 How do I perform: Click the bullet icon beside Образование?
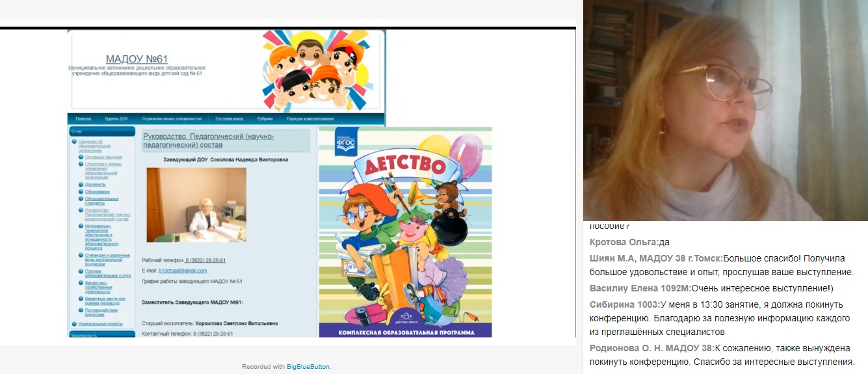[x=81, y=191]
